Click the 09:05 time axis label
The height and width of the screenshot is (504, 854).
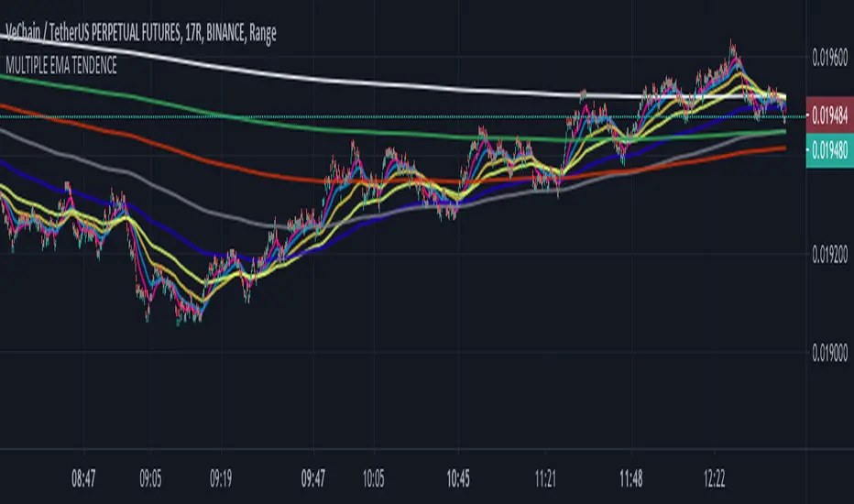point(150,479)
